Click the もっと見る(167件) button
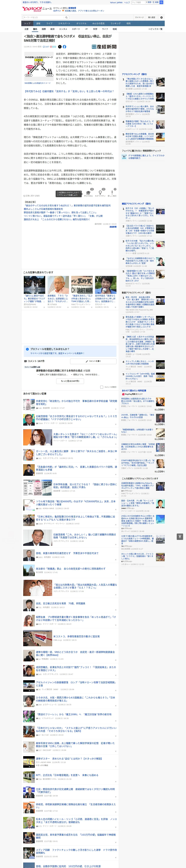186x868 pixels. [70, 381]
